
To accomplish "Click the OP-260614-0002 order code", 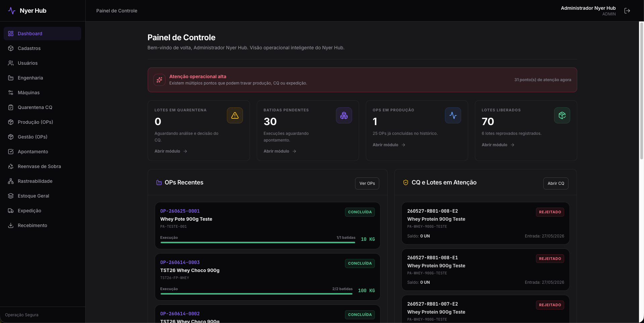I will [x=180, y=314].
